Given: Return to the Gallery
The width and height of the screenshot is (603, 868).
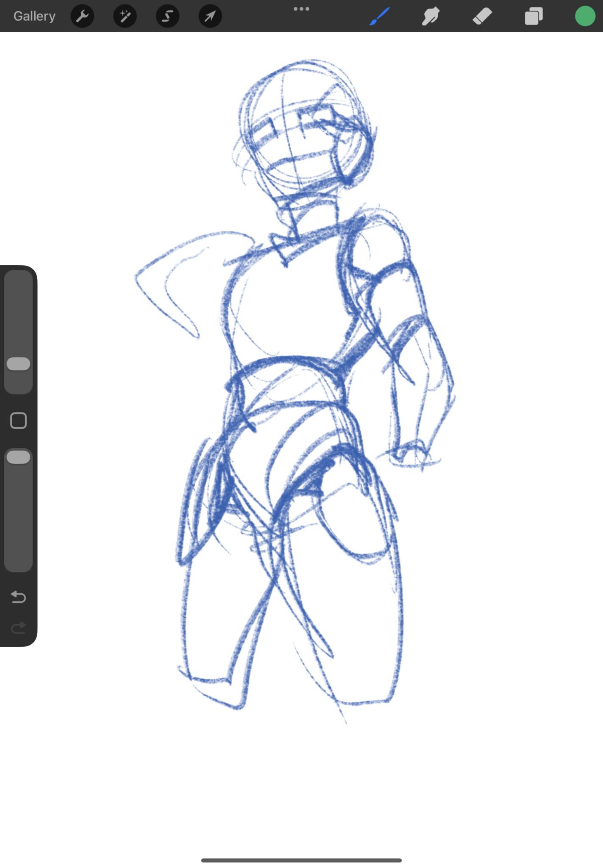Looking at the screenshot, I should point(34,16).
